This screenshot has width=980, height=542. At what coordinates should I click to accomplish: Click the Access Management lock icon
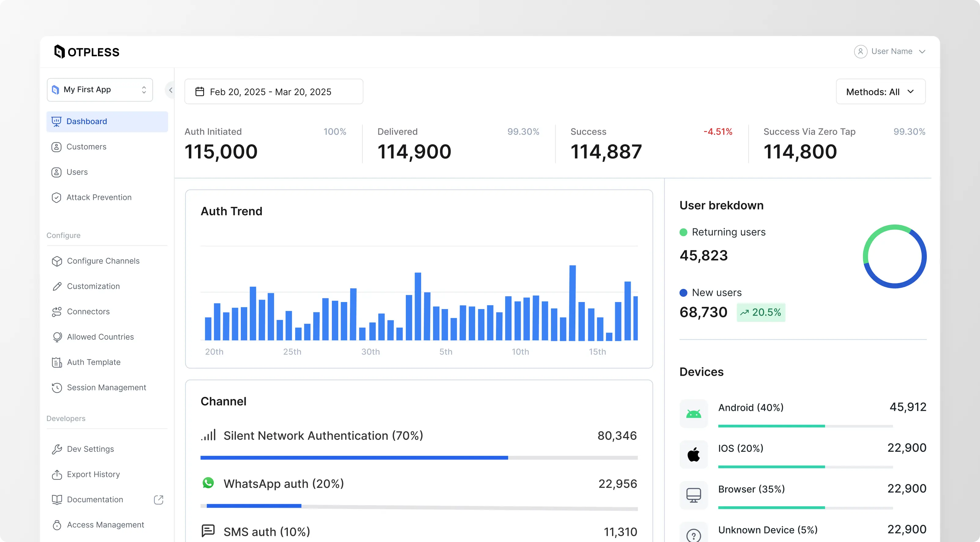click(57, 525)
